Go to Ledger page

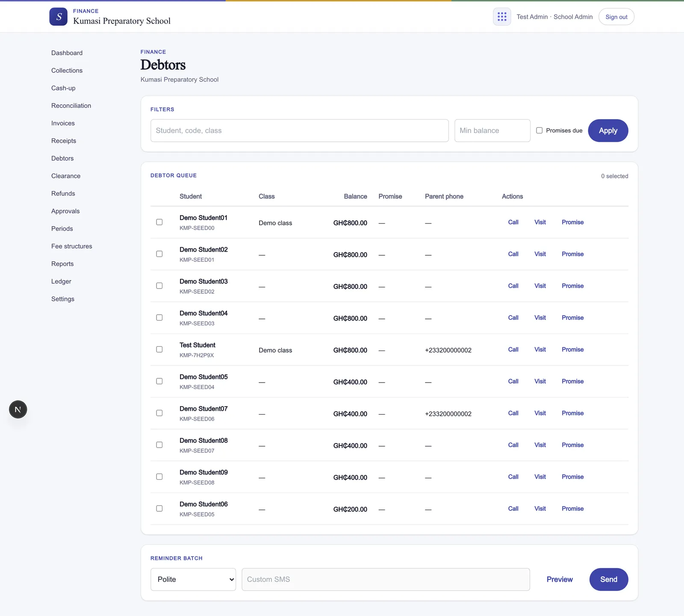pyautogui.click(x=61, y=281)
